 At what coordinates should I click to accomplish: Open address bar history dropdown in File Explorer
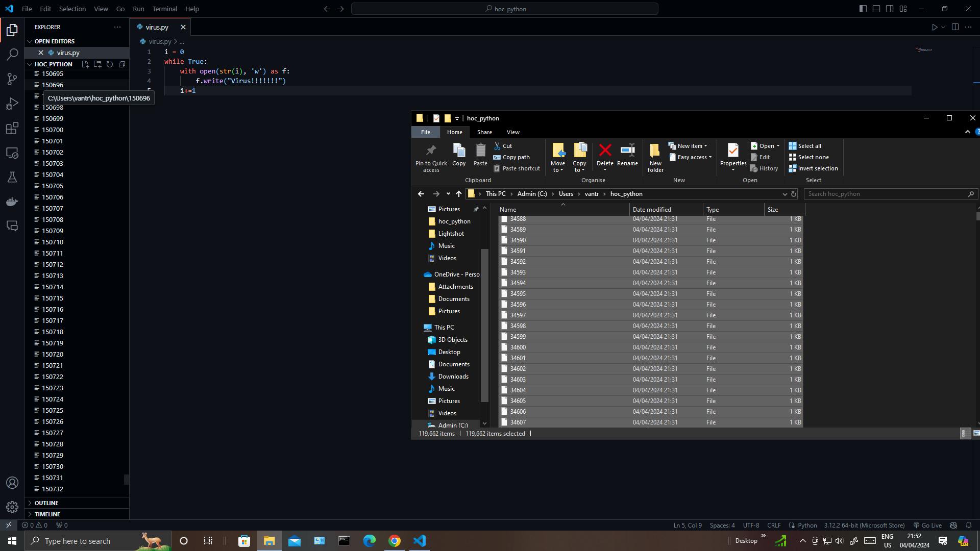point(785,194)
